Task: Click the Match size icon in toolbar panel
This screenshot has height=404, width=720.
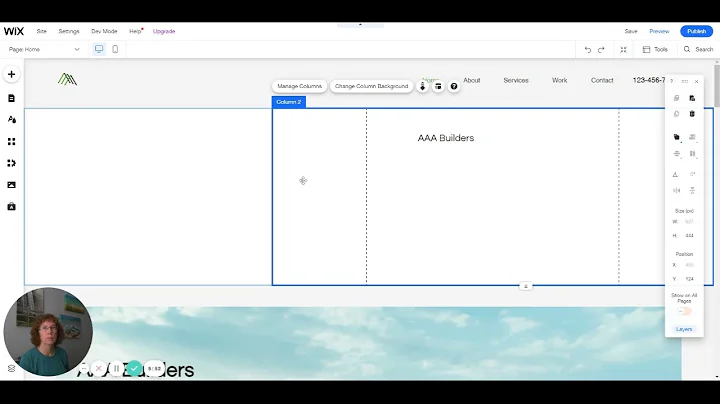Action: click(692, 154)
